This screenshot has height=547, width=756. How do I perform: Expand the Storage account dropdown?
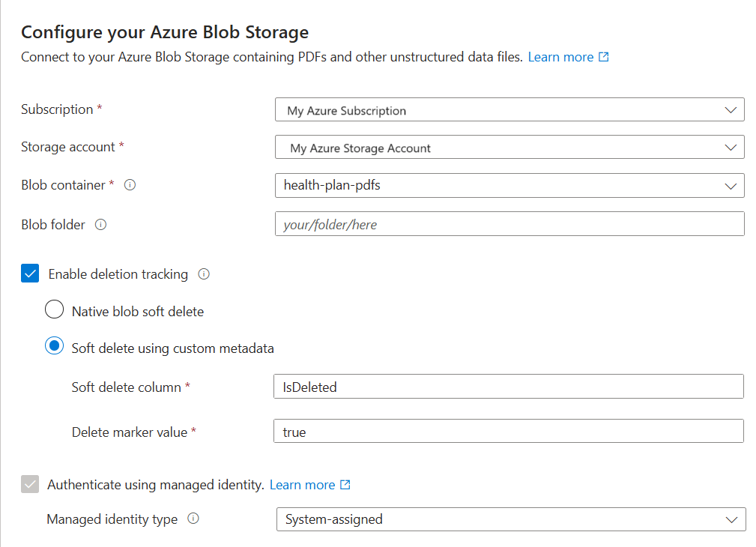pyautogui.click(x=509, y=148)
